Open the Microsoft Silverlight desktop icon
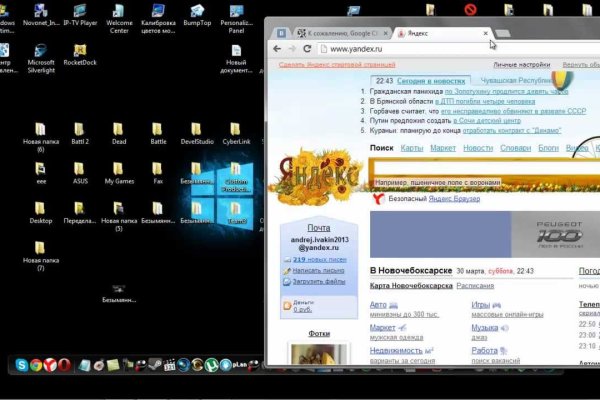 41,52
